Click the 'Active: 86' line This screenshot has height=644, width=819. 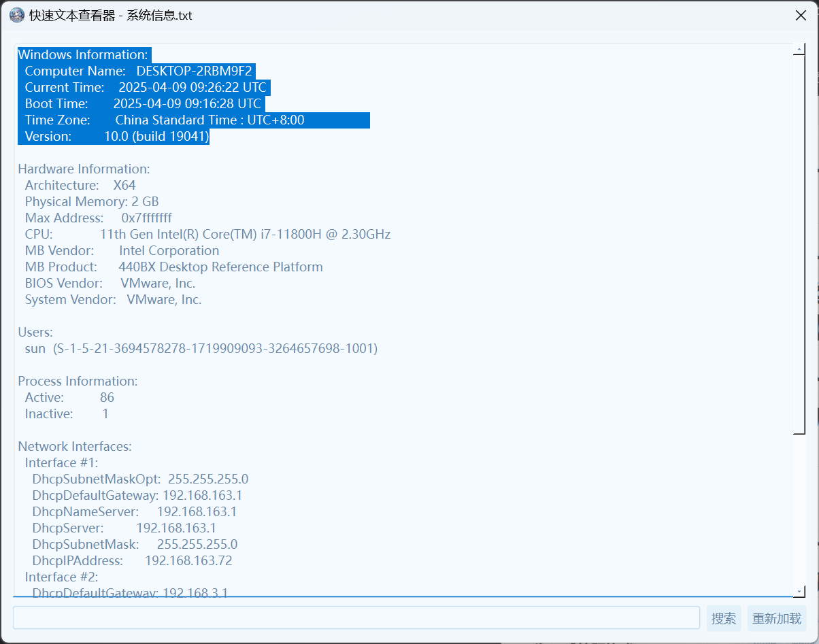pyautogui.click(x=69, y=398)
